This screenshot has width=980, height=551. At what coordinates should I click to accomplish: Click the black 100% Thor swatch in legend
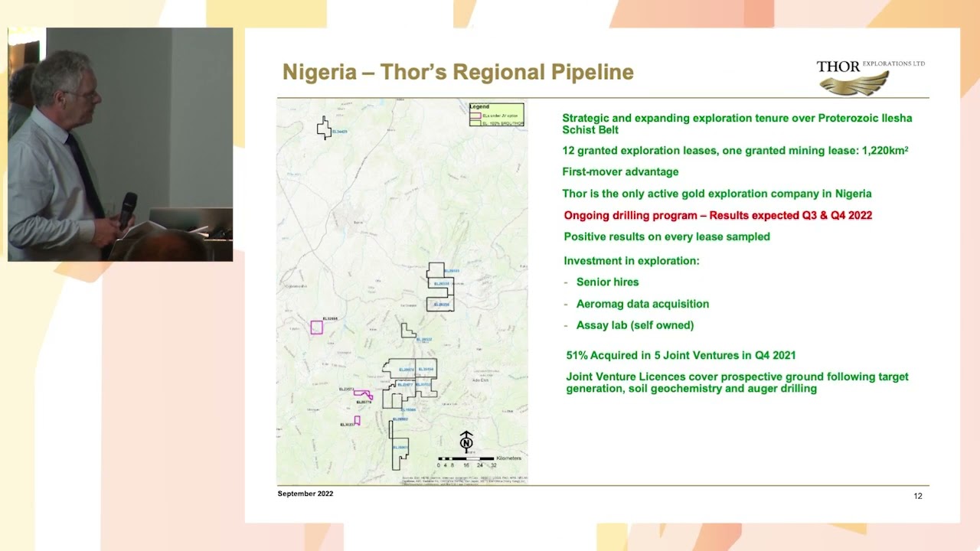(x=475, y=122)
